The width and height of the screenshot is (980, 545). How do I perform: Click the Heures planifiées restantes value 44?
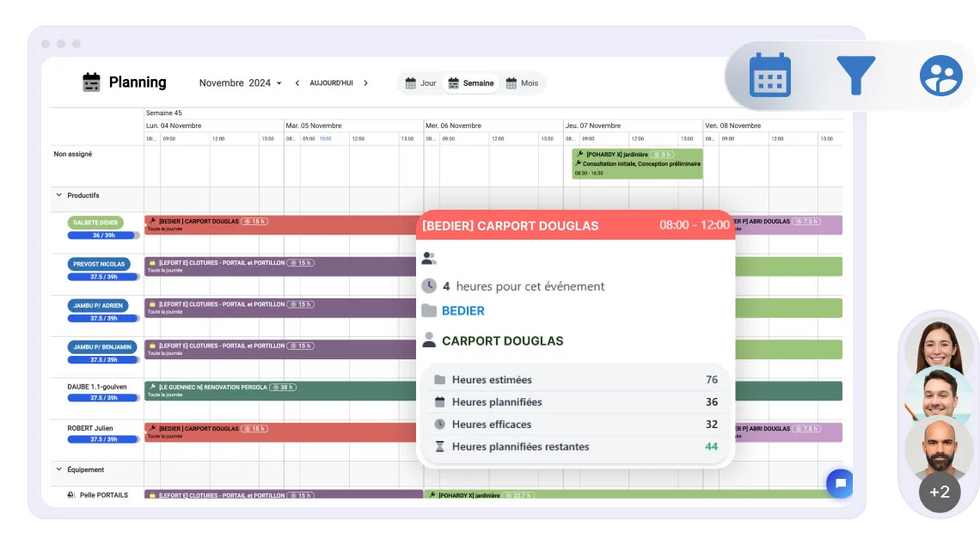click(x=711, y=446)
